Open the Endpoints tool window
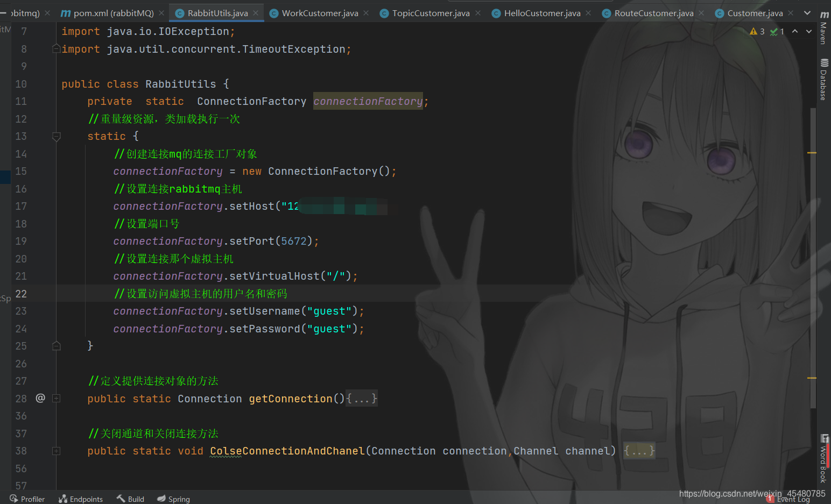Image resolution: width=831 pixels, height=504 pixels. pyautogui.click(x=81, y=499)
